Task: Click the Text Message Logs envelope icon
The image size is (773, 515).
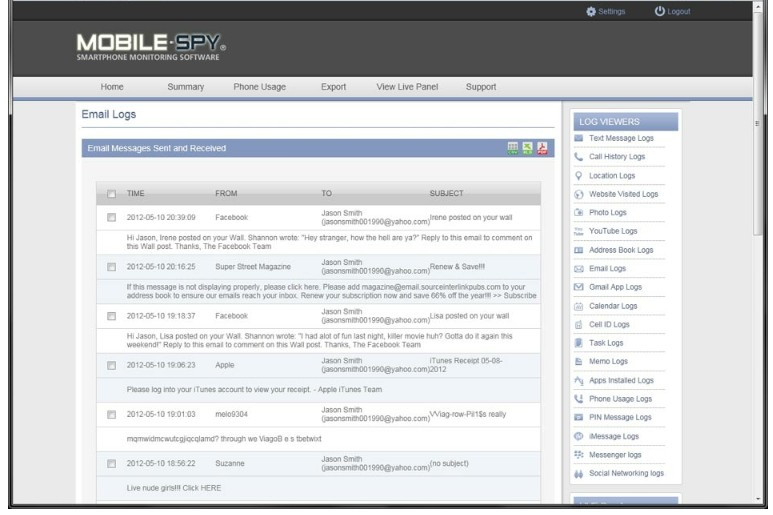Action: [x=579, y=138]
